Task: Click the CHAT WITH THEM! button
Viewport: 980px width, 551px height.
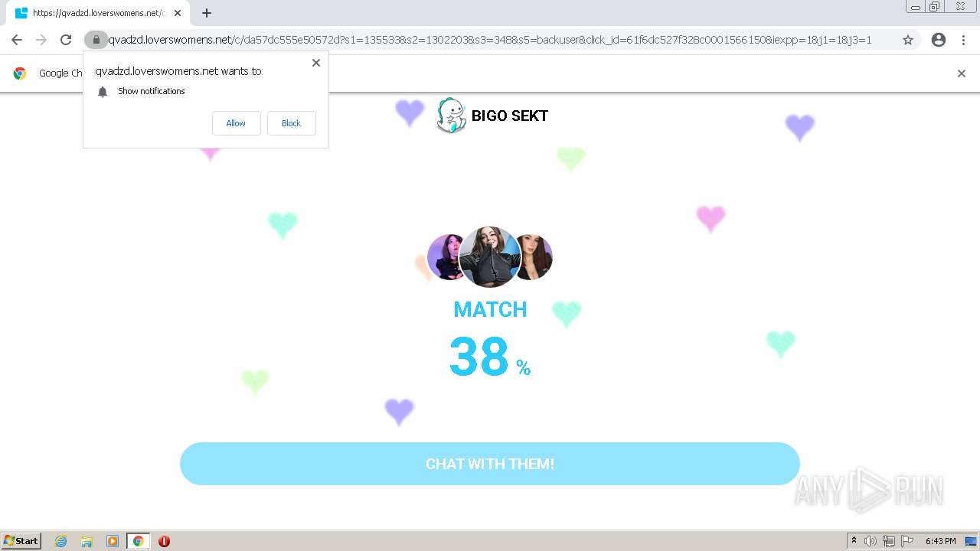Action: (490, 464)
